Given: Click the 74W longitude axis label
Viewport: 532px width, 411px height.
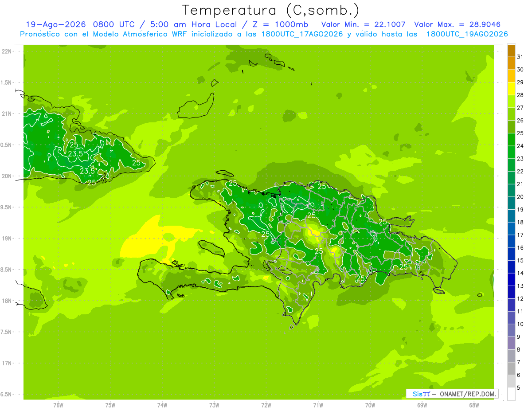Looking at the screenshot, I should pos(162,405).
